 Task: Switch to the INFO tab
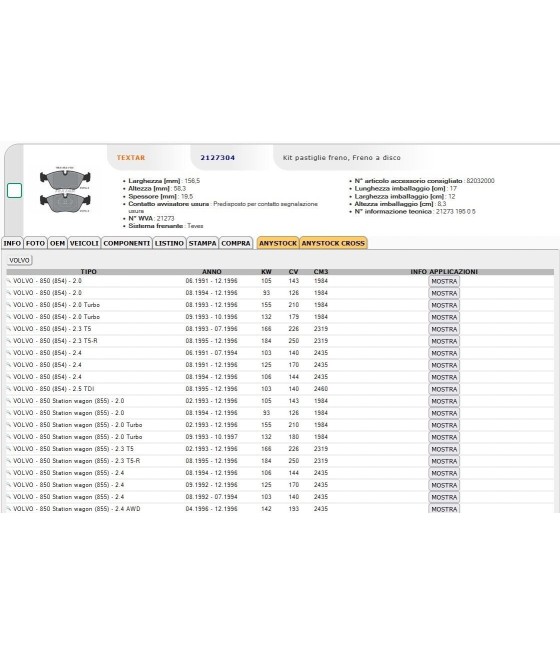click(12, 243)
